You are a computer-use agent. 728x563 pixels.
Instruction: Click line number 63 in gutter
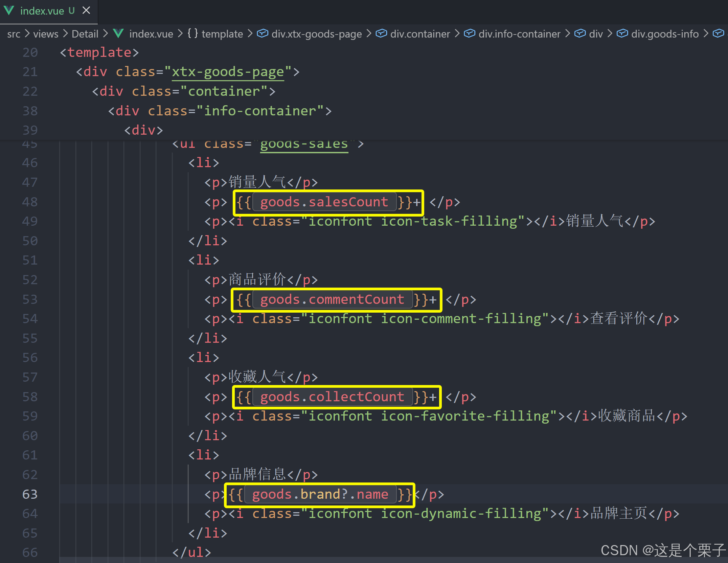(30, 494)
